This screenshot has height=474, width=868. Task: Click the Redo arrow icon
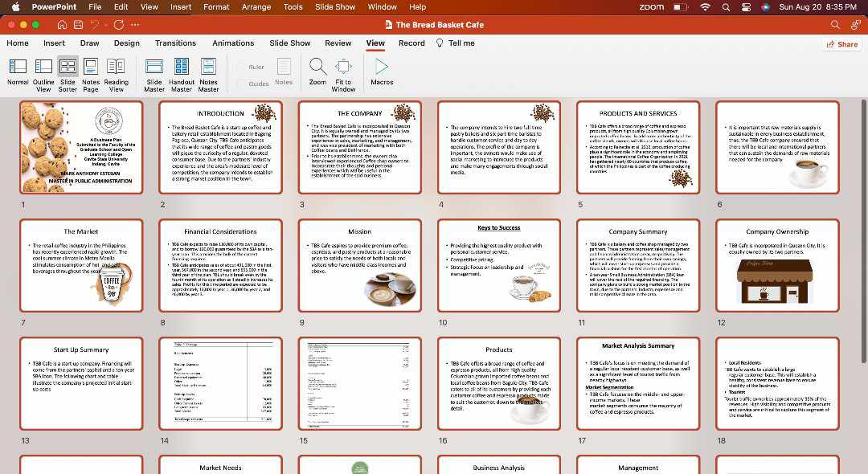pos(118,25)
